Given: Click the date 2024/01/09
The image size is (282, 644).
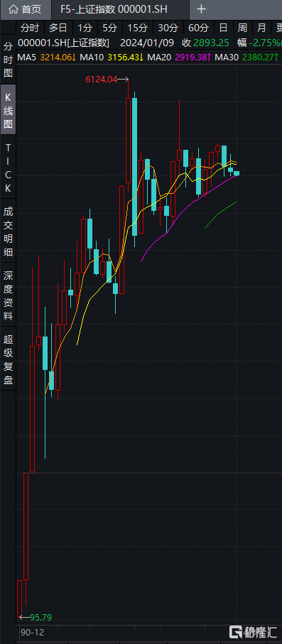Looking at the screenshot, I should (147, 43).
